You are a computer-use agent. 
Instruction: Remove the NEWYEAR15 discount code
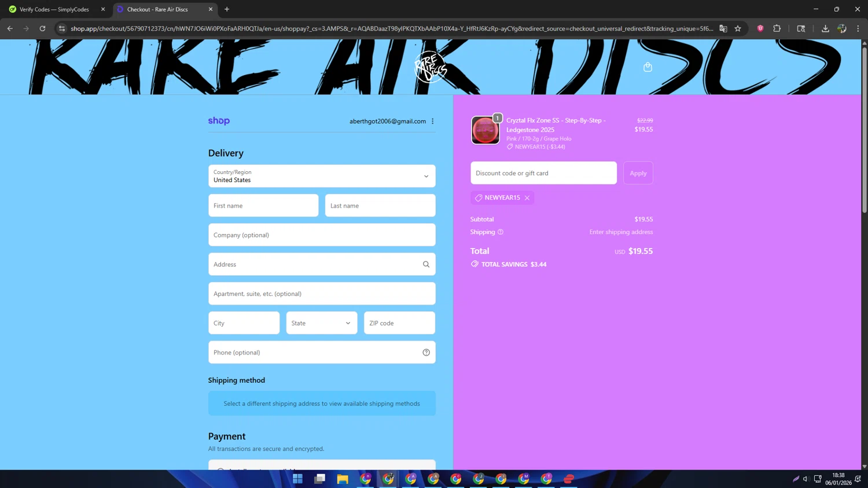point(527,198)
